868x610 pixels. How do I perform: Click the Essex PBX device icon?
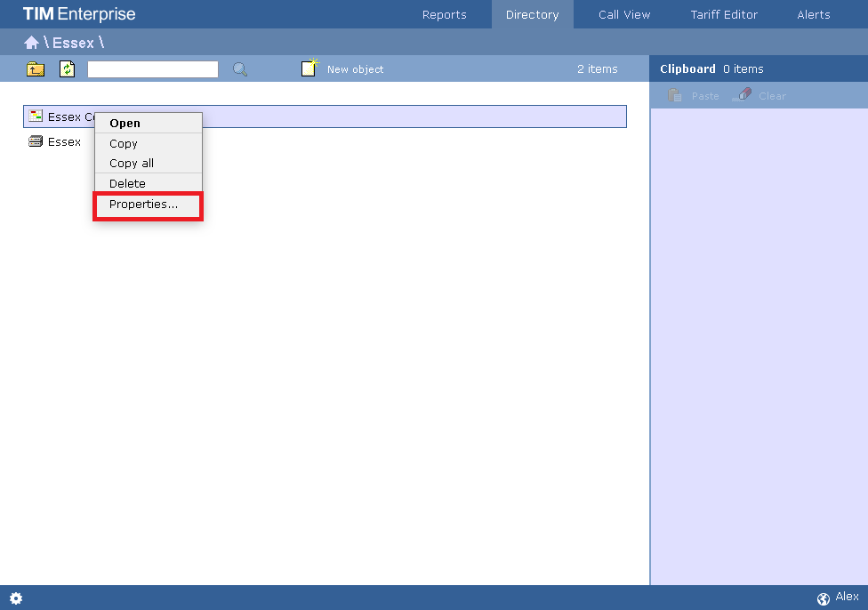point(36,141)
